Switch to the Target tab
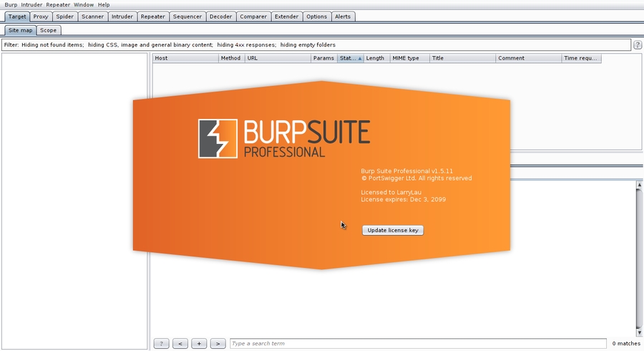This screenshot has width=644, height=351. click(x=17, y=16)
